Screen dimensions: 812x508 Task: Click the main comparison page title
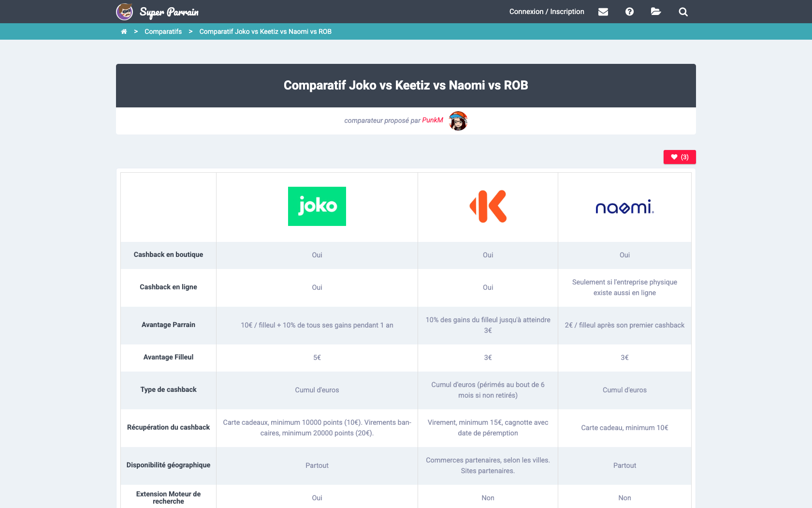(x=406, y=85)
